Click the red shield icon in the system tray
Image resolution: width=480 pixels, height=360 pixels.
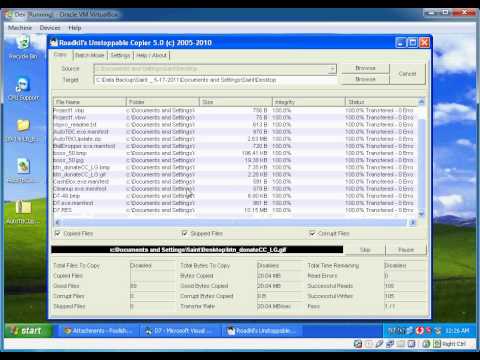coord(420,331)
